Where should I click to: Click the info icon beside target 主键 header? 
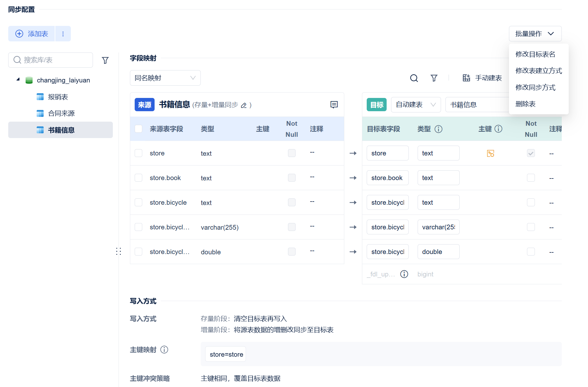498,129
